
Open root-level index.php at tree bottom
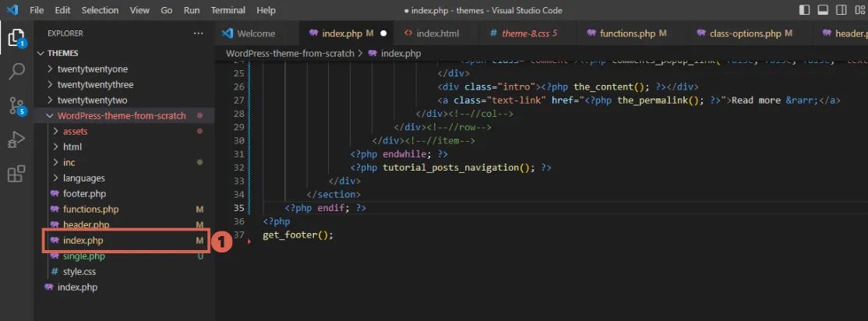[x=77, y=287]
